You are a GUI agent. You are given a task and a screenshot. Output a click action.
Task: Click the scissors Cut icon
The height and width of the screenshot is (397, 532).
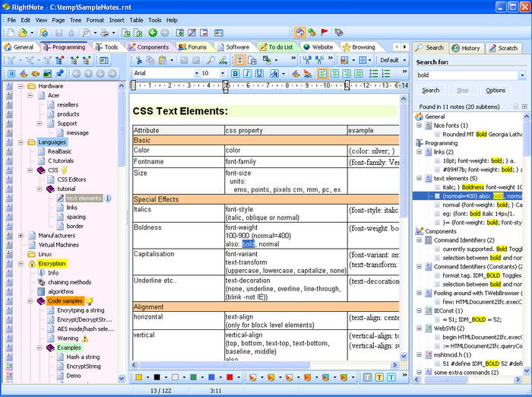(x=139, y=60)
